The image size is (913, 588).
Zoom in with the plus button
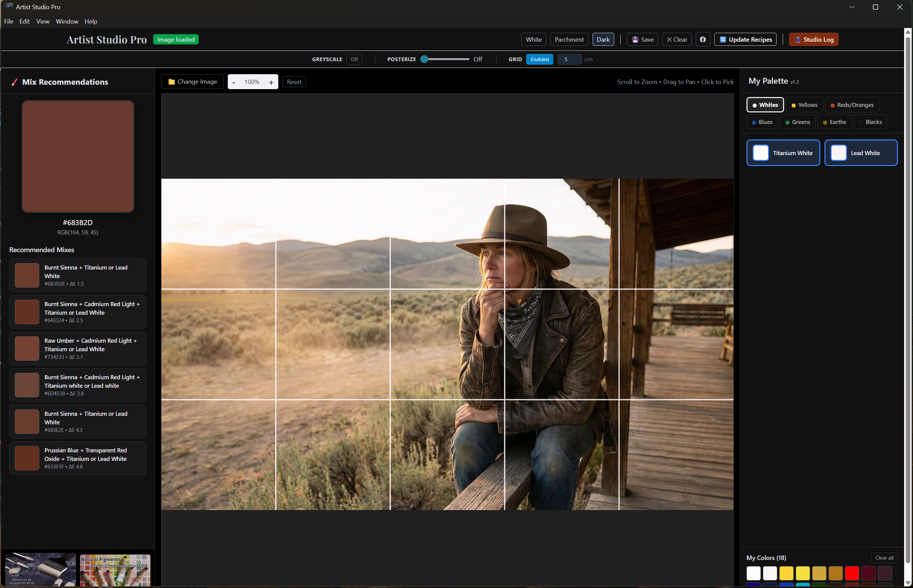(x=271, y=82)
